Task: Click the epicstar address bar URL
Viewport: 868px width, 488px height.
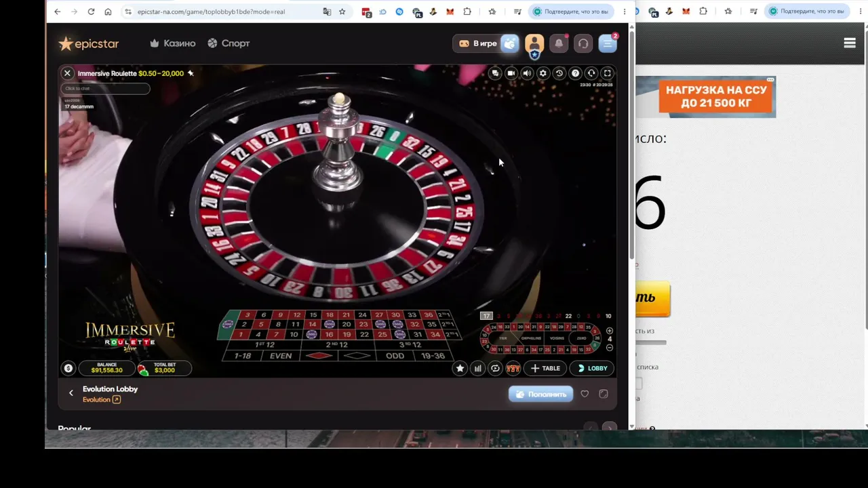Action: point(211,12)
